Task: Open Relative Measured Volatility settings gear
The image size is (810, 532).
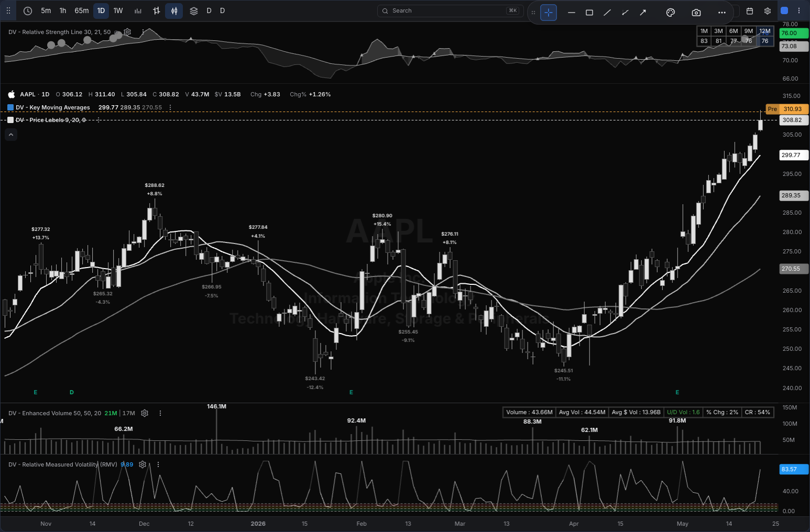Action: point(143,464)
